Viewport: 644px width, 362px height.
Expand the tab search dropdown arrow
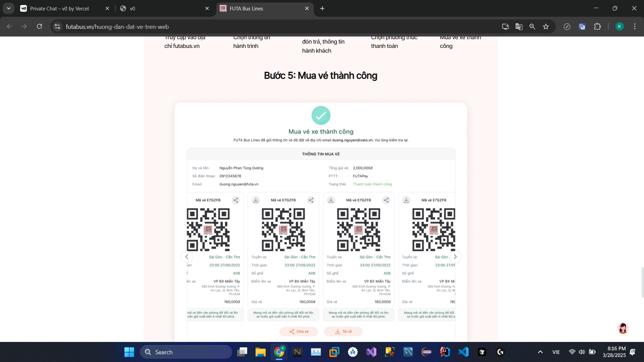coord(9,8)
